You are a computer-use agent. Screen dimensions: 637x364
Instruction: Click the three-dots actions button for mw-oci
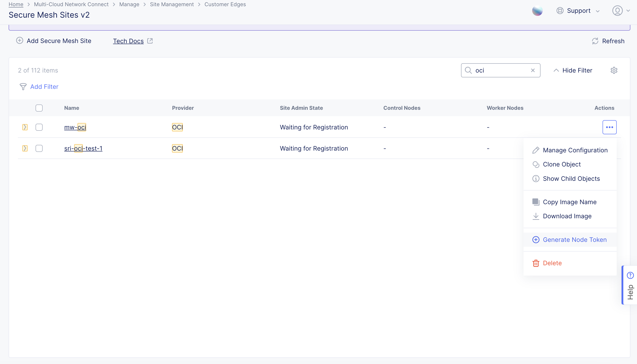(x=609, y=127)
